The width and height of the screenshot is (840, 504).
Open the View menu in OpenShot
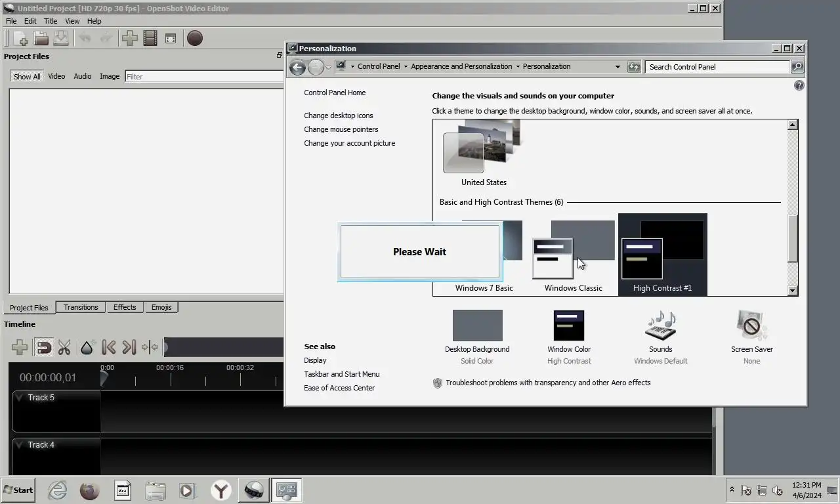pos(72,21)
